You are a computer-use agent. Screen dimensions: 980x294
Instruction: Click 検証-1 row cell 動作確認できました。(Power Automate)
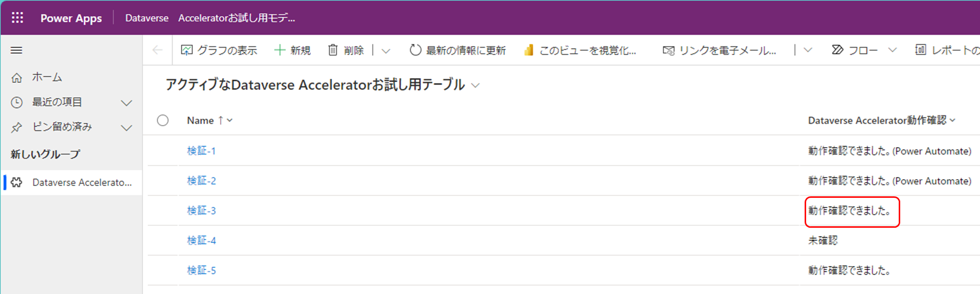click(x=890, y=151)
